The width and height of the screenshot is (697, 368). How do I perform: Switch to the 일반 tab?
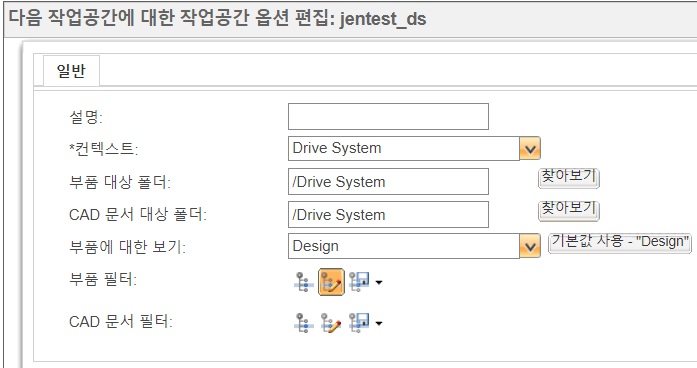point(71,71)
